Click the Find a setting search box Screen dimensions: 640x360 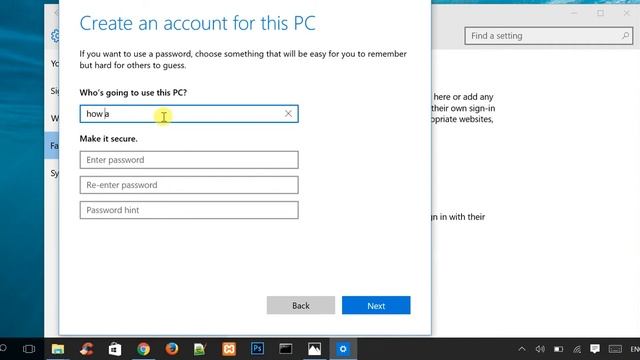[x=549, y=36]
